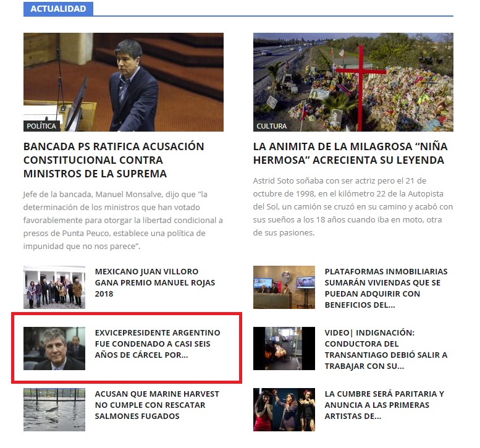Image resolution: width=480 pixels, height=448 pixels.
Task: Click the Transantiago video thumbnail
Action: pyautogui.click(x=284, y=349)
